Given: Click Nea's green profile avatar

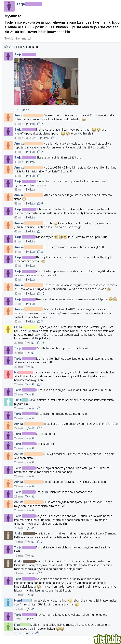Looking at the screenshot, I should tap(8, 626).
